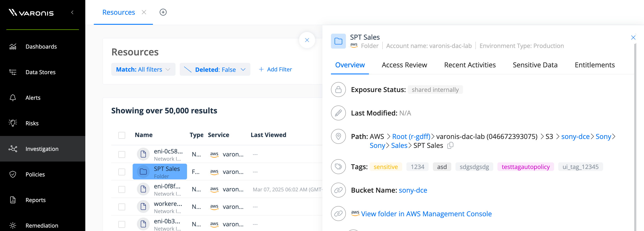Click the eni-0c58 file icon
Viewport: 644px width, 231px height.
click(x=143, y=154)
